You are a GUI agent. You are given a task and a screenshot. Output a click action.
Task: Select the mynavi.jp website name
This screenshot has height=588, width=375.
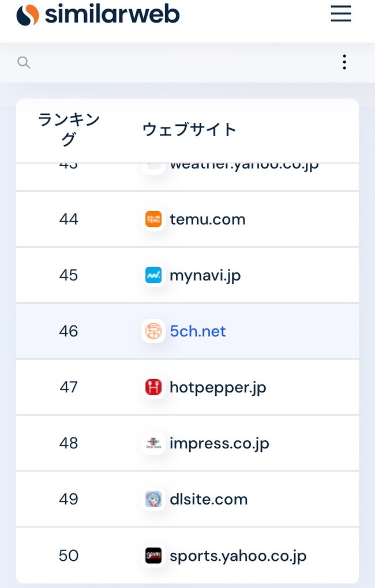205,276
